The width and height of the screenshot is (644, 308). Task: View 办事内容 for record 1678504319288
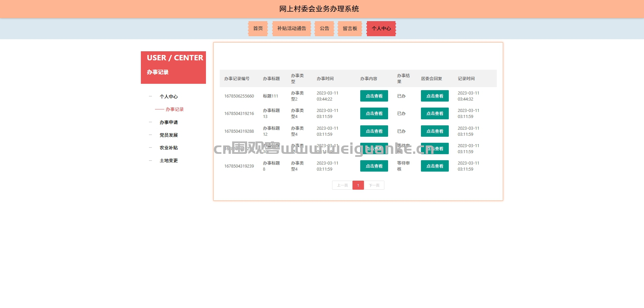[x=374, y=131]
